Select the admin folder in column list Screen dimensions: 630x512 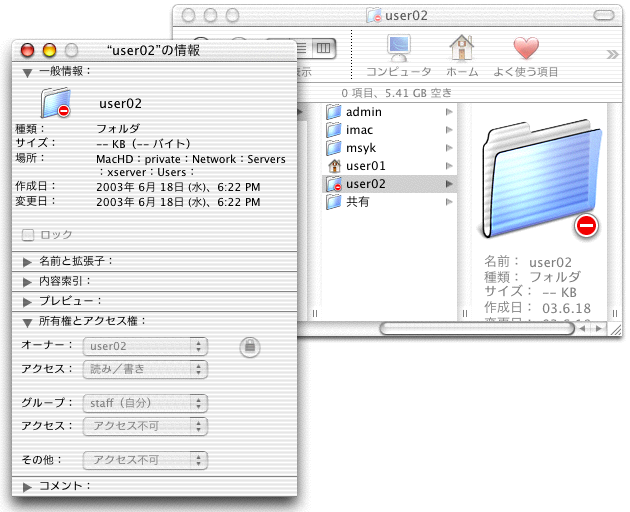coord(363,112)
